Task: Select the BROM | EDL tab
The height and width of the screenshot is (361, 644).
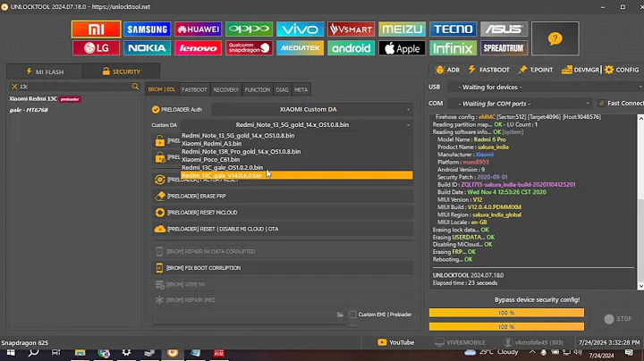Action: (161, 89)
